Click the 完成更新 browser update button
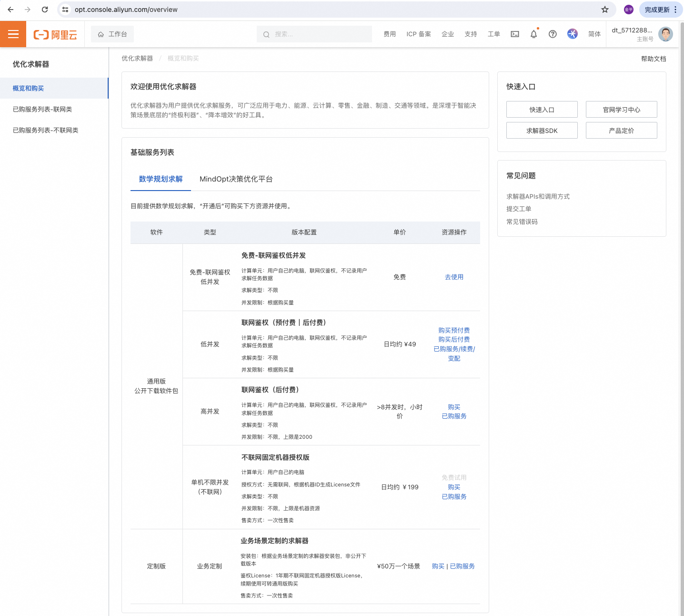The height and width of the screenshot is (616, 684). [x=661, y=10]
